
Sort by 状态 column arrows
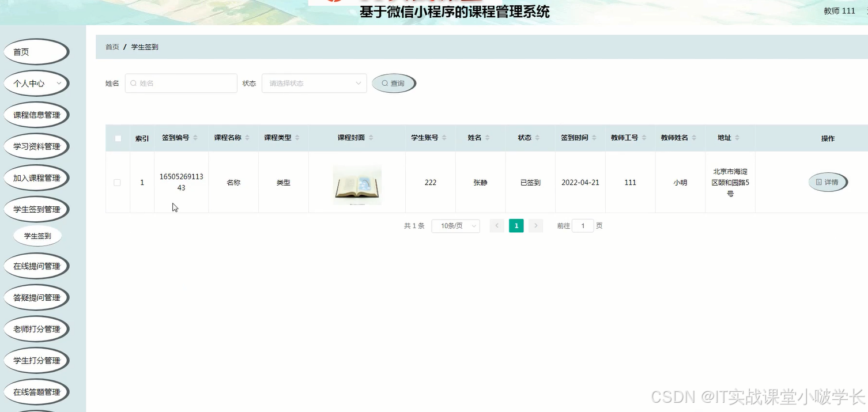[537, 138]
